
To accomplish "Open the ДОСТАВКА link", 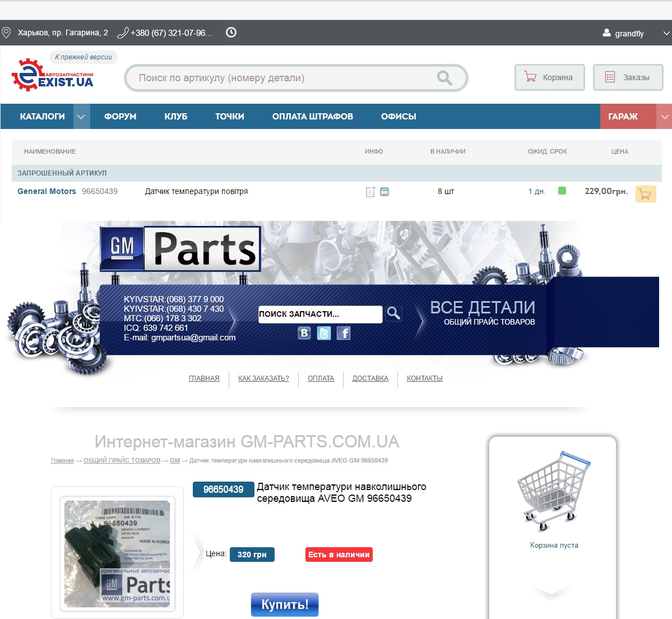I will 370,378.
